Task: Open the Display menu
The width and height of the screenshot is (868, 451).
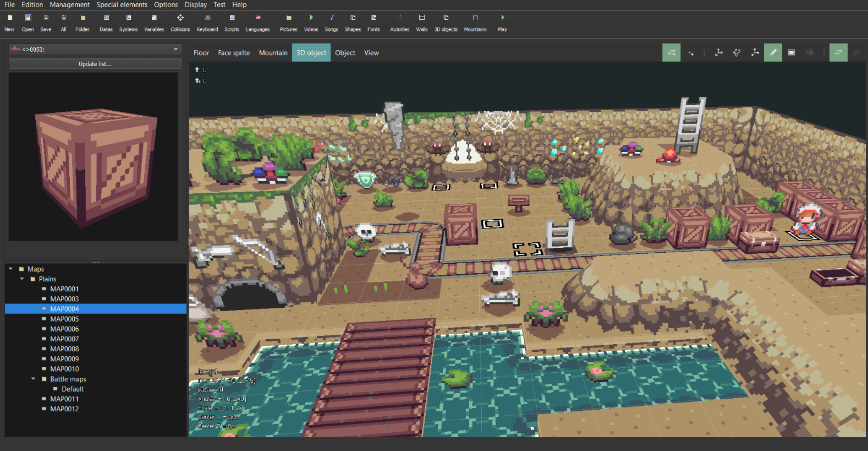Action: [196, 4]
